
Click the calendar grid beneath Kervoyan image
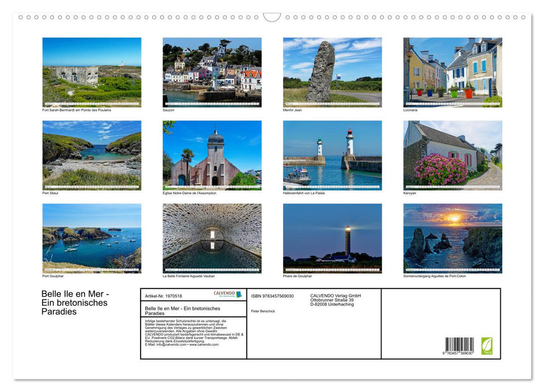[452, 185]
